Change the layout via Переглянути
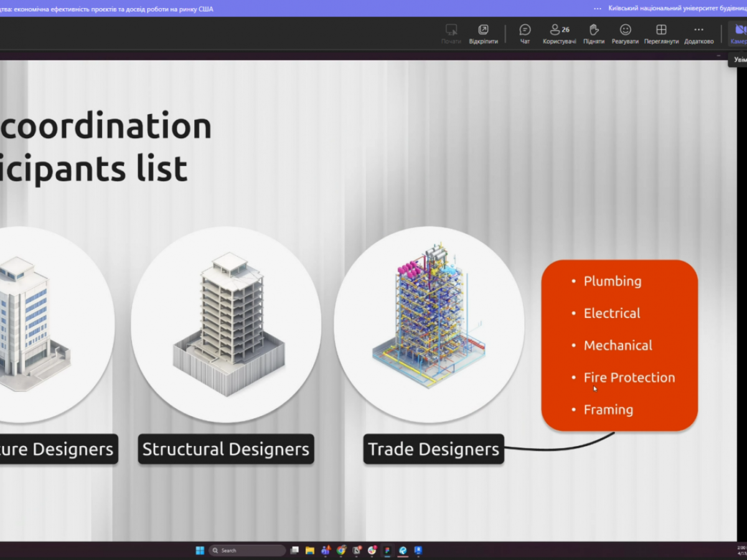This screenshot has width=747, height=560. 661,34
